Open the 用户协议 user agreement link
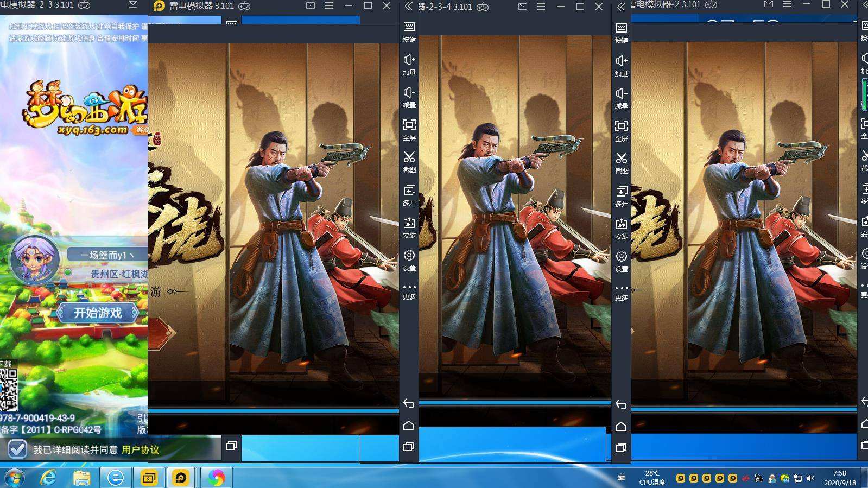The height and width of the screenshot is (488, 868). pyautogui.click(x=140, y=449)
